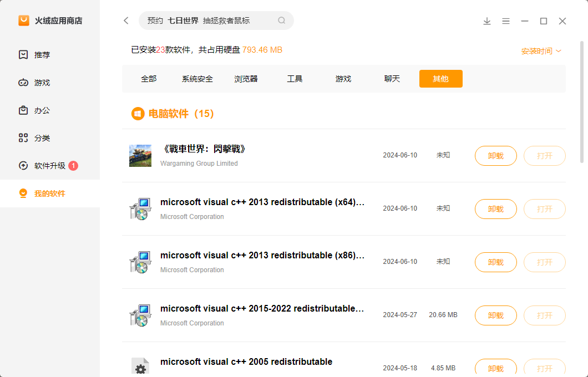Select the 聊天 category tab
The width and height of the screenshot is (588, 377).
point(392,79)
